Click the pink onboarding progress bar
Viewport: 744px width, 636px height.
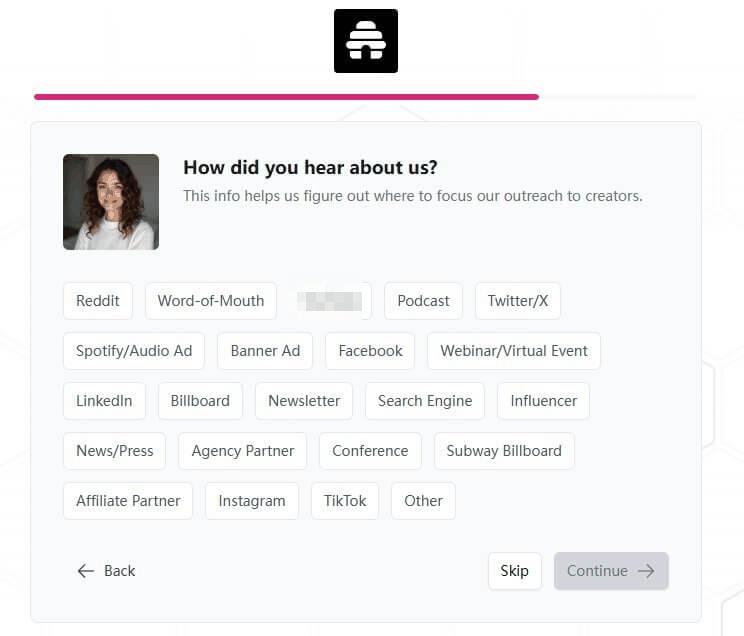click(287, 97)
